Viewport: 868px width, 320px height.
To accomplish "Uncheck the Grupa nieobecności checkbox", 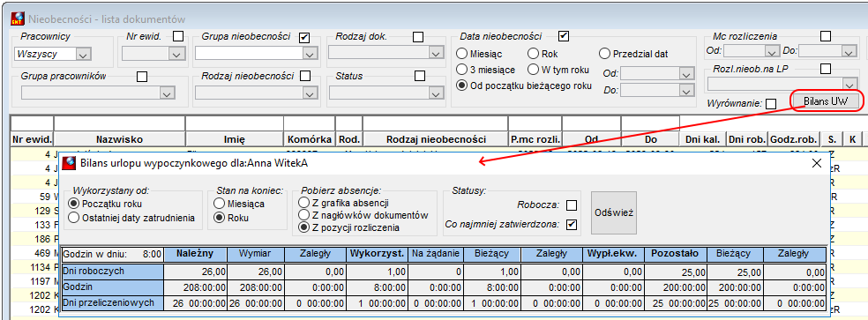I will click(304, 37).
